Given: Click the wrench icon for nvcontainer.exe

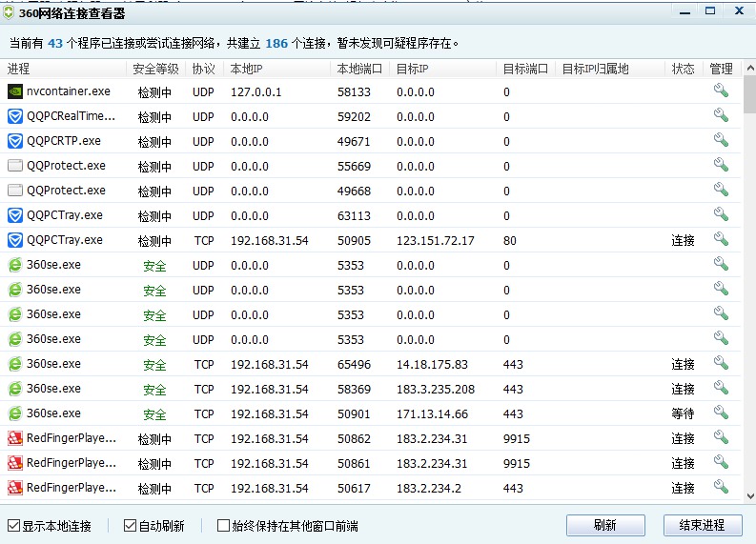Looking at the screenshot, I should [x=721, y=91].
